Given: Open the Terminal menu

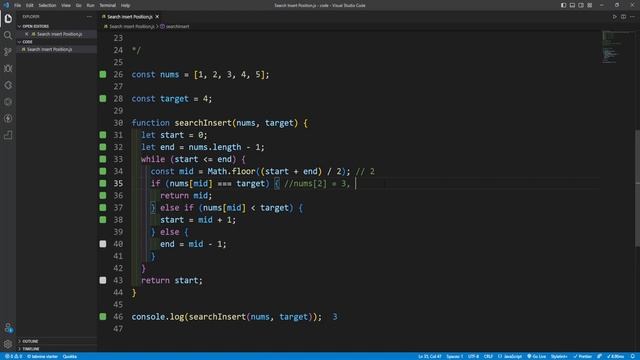Looking at the screenshot, I should pos(108,5).
